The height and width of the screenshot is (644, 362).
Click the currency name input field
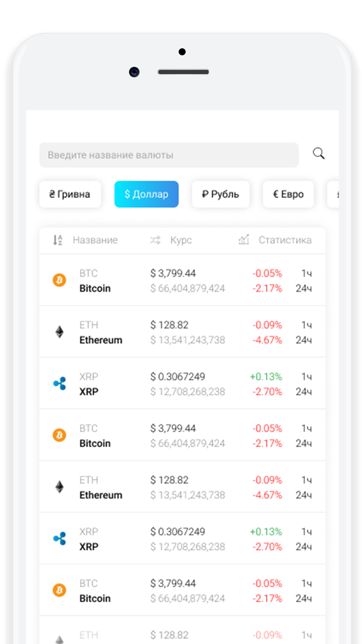[169, 154]
